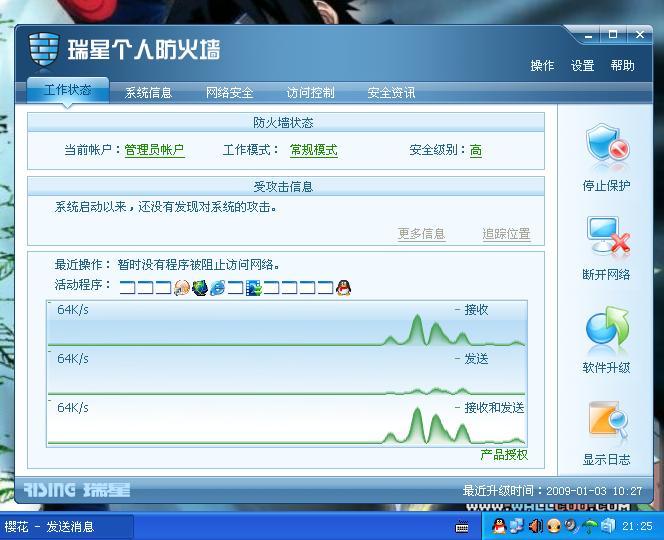The width and height of the screenshot is (664, 540).
Task: Open the 网络安全 tab
Action: pyautogui.click(x=230, y=93)
